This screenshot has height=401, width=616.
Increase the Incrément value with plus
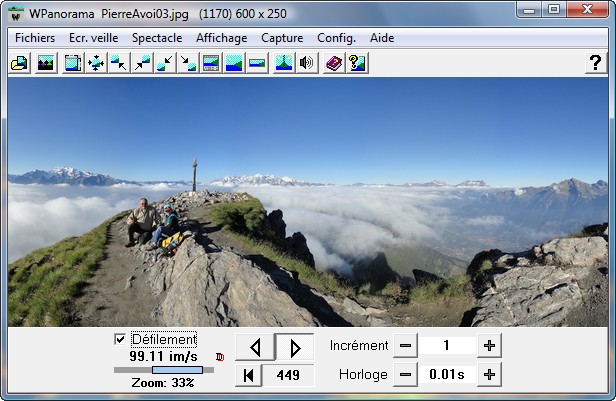tap(489, 345)
